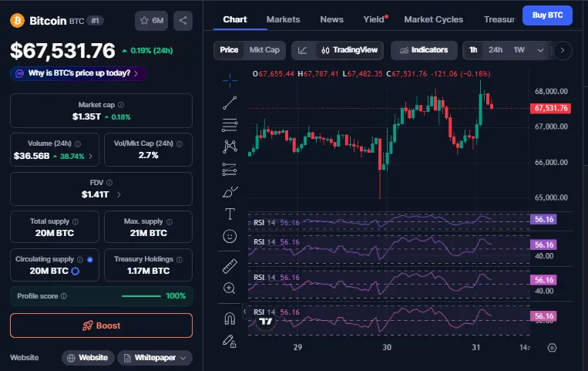Select the trend line drawing tool

230,103
